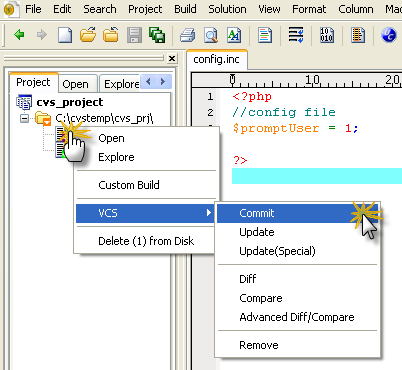Open the Project menu
Screen dimensions: 402x370
pyautogui.click(x=145, y=9)
